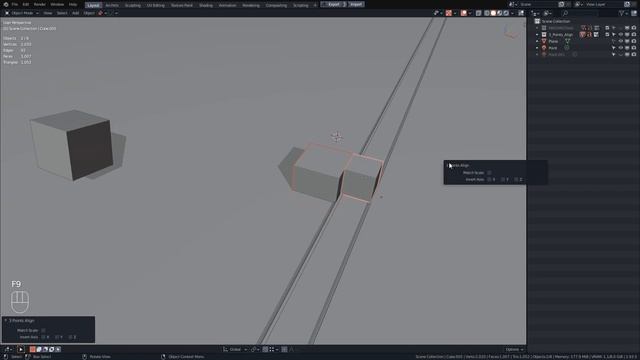Screen dimensions: 640x360
Task: Open object selectability and visibility dropdown
Action: tap(438, 13)
